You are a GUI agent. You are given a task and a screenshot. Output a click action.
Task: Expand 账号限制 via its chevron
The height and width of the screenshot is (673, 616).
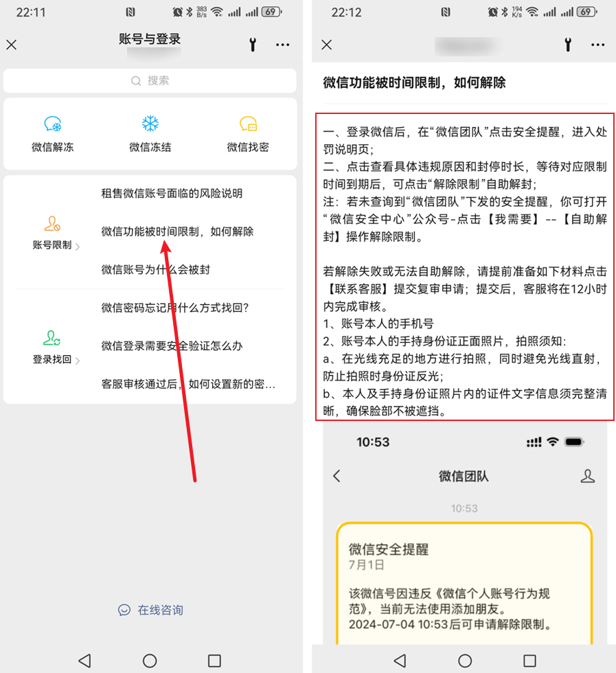(x=78, y=247)
